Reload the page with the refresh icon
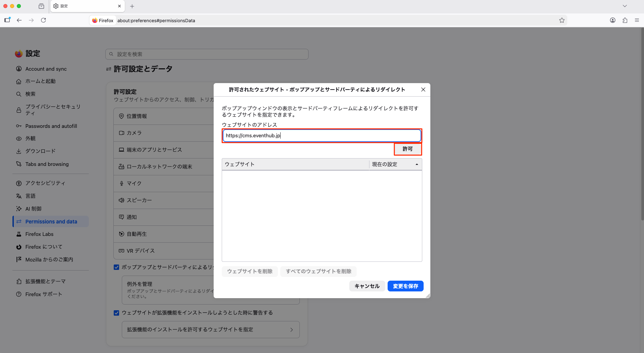Viewport: 644px width, 353px height. point(43,20)
